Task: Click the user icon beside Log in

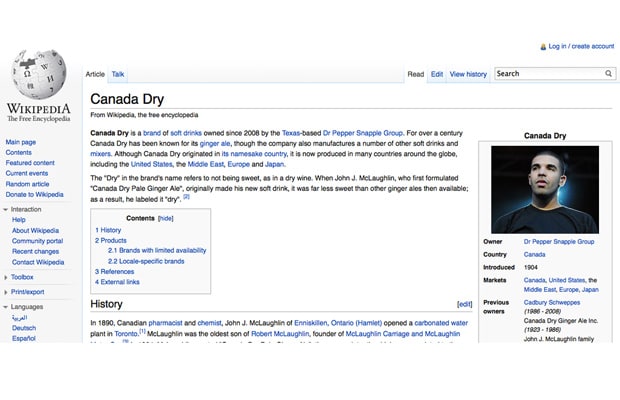Action: point(543,47)
